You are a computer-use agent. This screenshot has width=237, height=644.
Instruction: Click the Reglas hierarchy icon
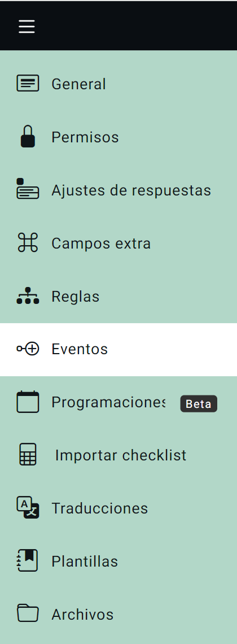click(x=28, y=295)
